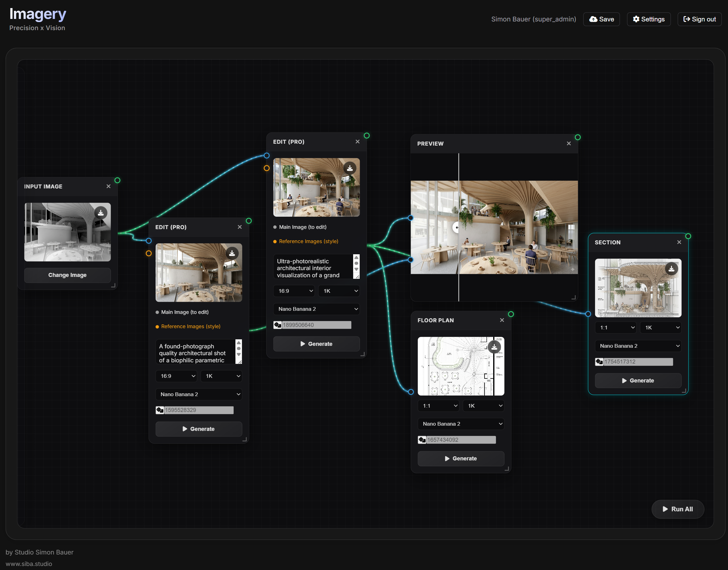Open the 1K resolution dropdown in Section node
Image resolution: width=728 pixels, height=570 pixels.
pos(661,328)
